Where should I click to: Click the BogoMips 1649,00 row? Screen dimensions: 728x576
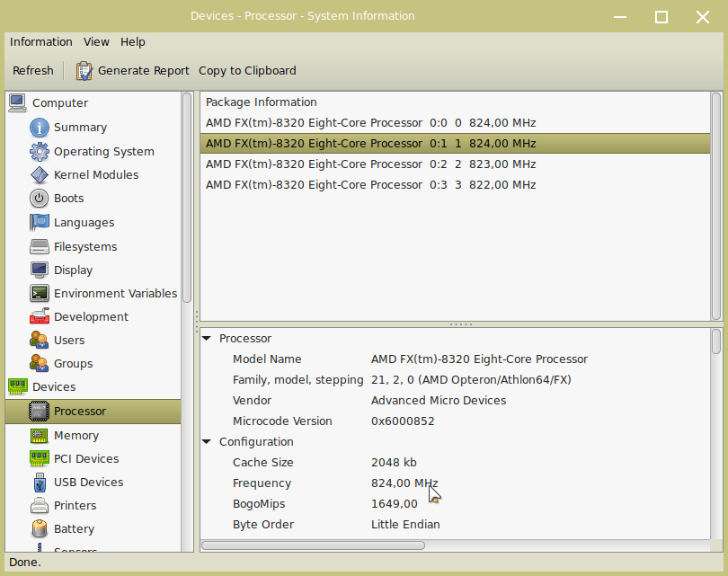(x=455, y=503)
